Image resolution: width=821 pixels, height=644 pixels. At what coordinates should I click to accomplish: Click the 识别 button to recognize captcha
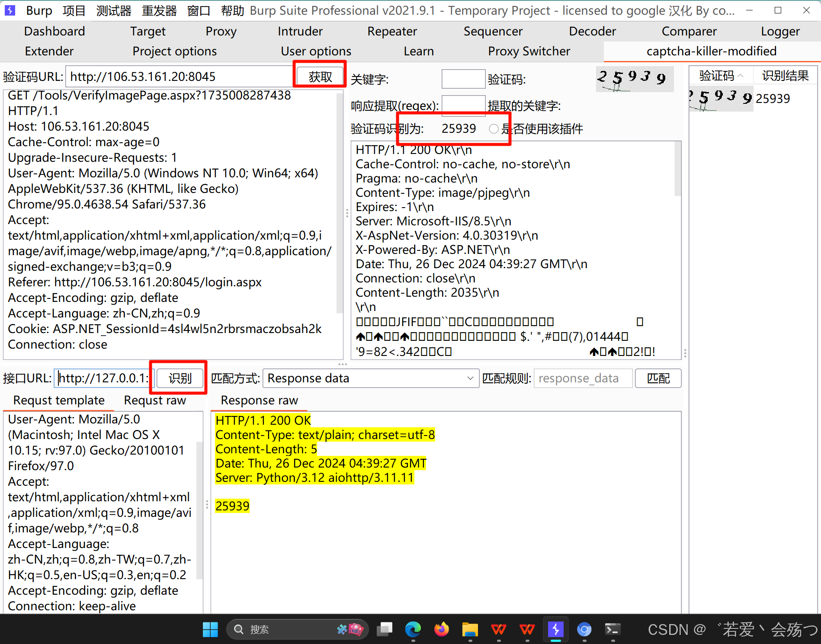pos(179,378)
